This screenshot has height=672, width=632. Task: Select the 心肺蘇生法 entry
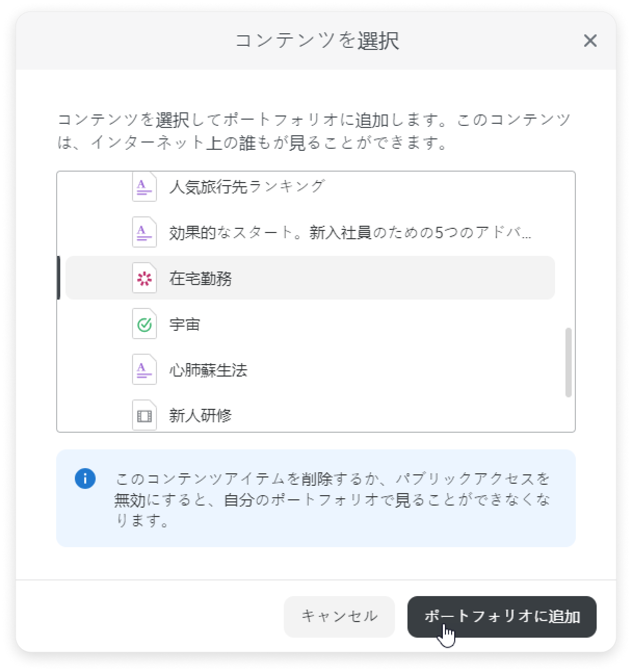pos(310,370)
